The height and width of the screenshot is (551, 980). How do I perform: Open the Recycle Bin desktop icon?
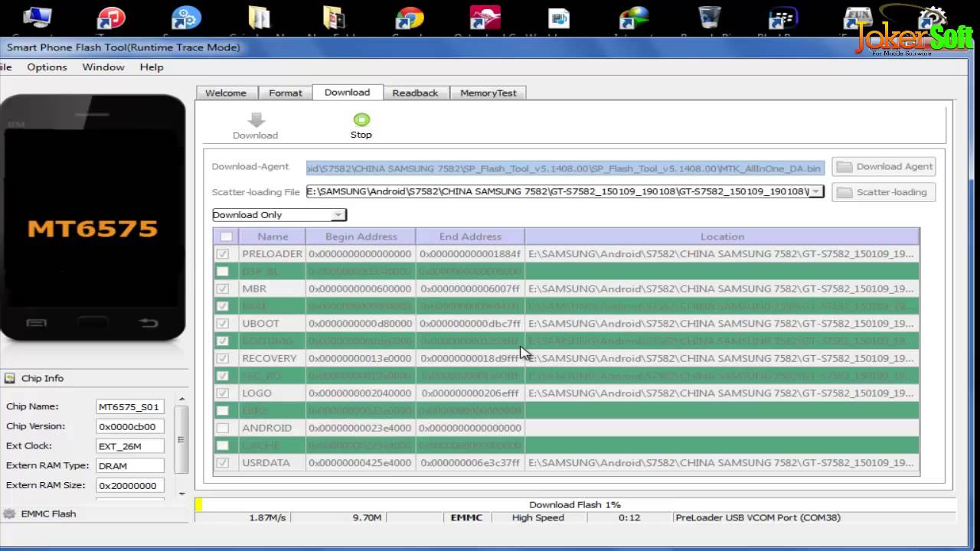coord(709,18)
